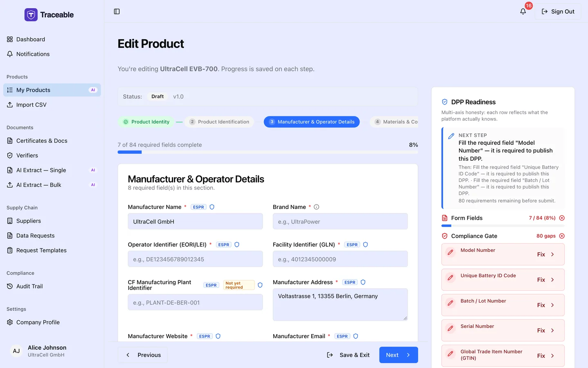The height and width of the screenshot is (368, 588).
Task: Click the Compliance Gate shield icon
Action: 445,236
